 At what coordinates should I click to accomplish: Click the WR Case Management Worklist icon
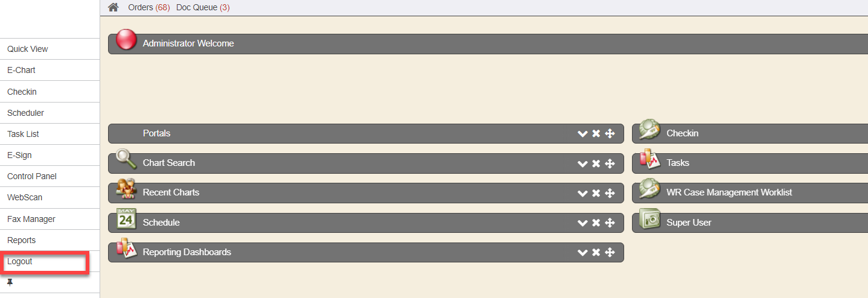pyautogui.click(x=649, y=189)
